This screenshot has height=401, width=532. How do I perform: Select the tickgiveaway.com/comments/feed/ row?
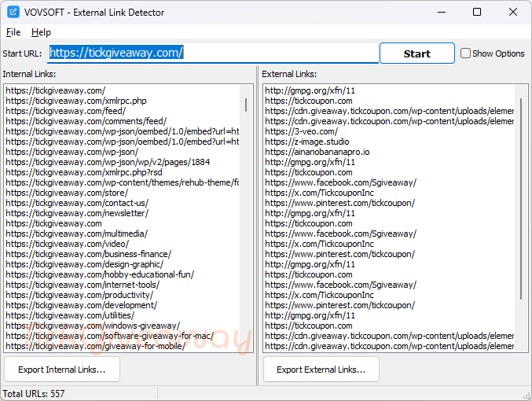tap(122, 121)
